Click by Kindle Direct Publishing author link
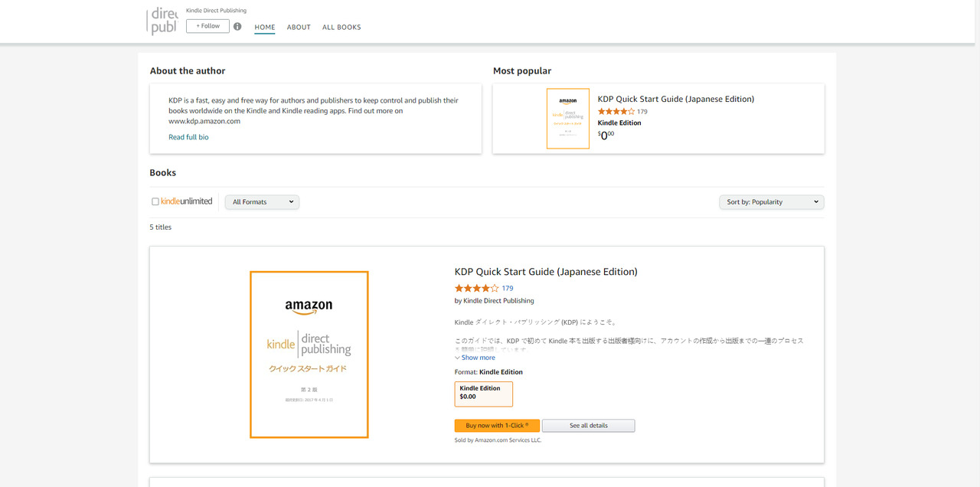 point(499,301)
